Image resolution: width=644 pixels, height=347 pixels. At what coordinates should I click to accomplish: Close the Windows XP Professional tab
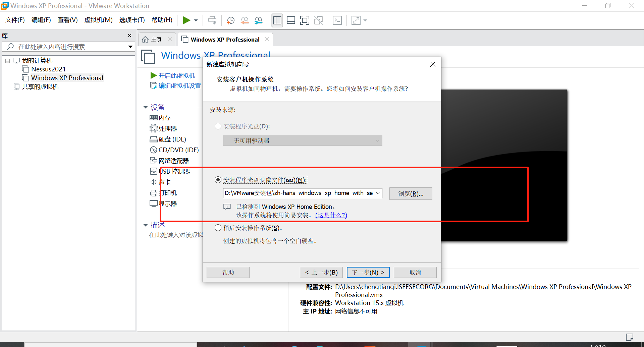click(267, 39)
